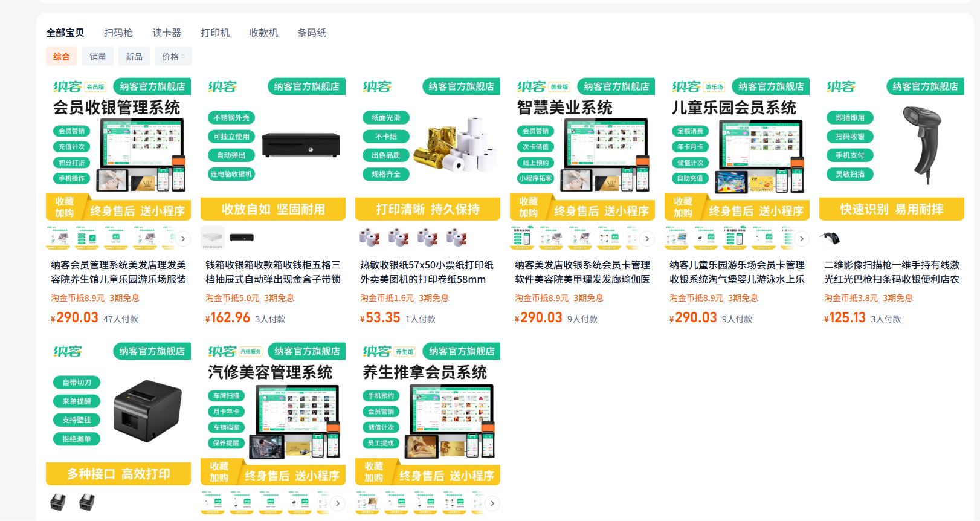The image size is (980, 521).
Task: Click 淘金币抵3.8元 under the scanner
Action: pyautogui.click(x=851, y=298)
